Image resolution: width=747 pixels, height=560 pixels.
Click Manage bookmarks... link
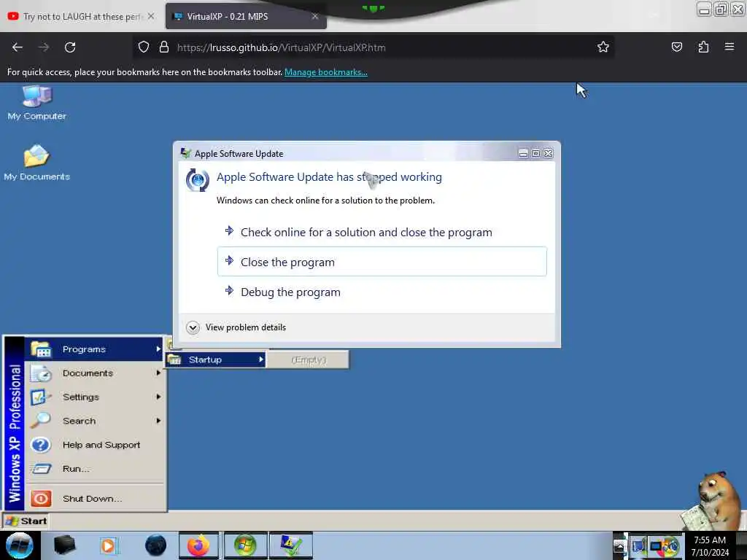coord(326,72)
